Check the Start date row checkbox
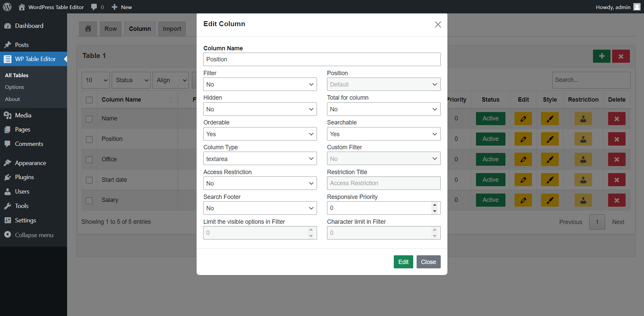The height and width of the screenshot is (316, 644). pos(89,180)
